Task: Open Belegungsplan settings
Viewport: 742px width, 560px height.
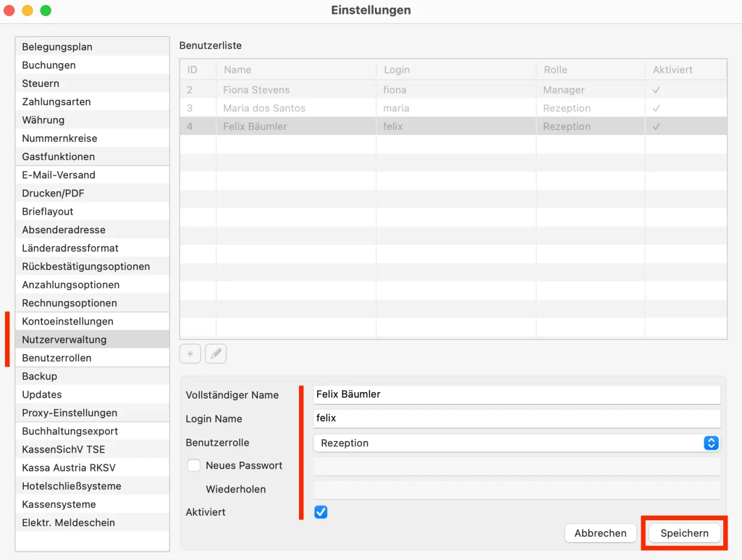Action: 92,47
